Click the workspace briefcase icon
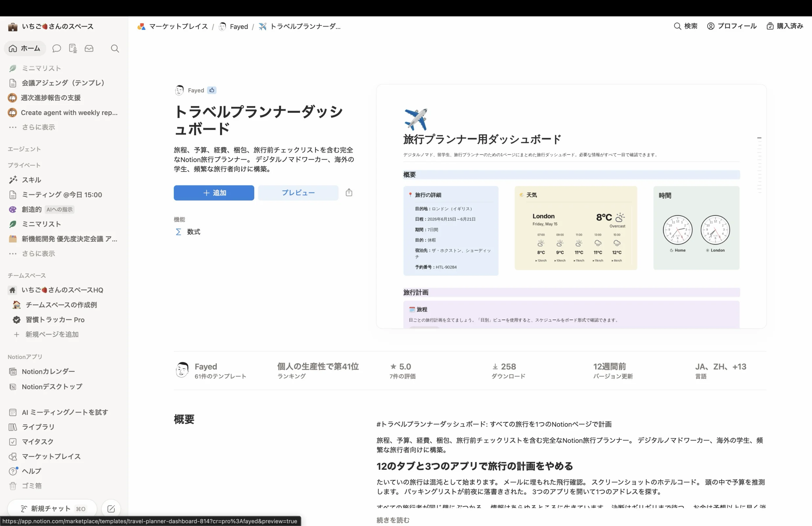The height and width of the screenshot is (526, 812). [x=12, y=27]
